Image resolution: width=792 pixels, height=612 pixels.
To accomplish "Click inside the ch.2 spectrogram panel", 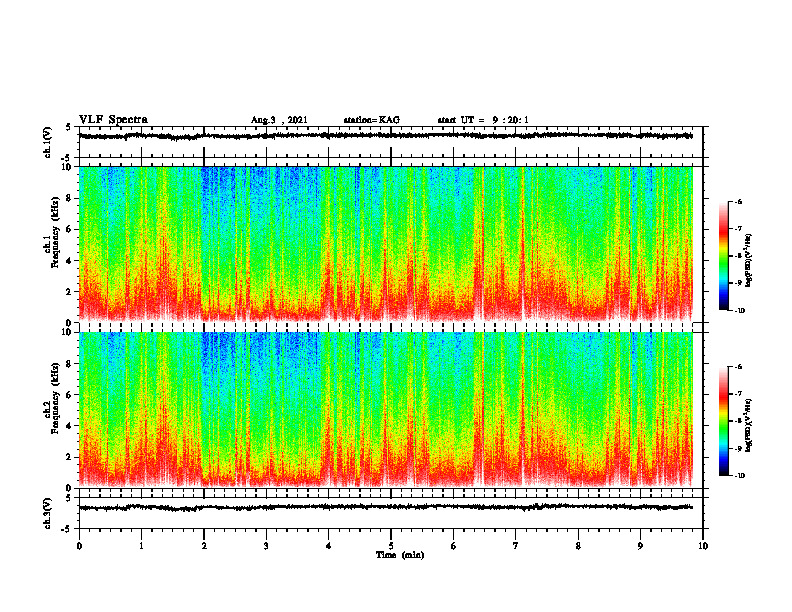I will tap(385, 410).
